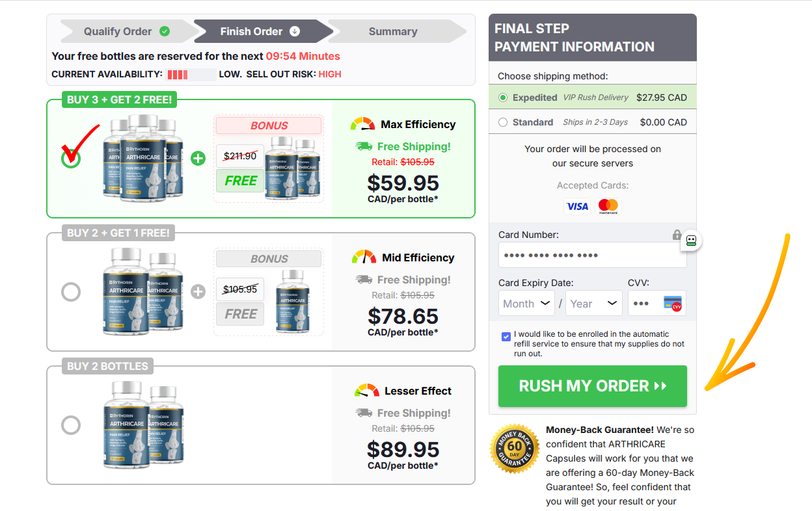This screenshot has width=812, height=511.
Task: Select the Buy 2 + Get 1 Free option
Action: coord(71,292)
